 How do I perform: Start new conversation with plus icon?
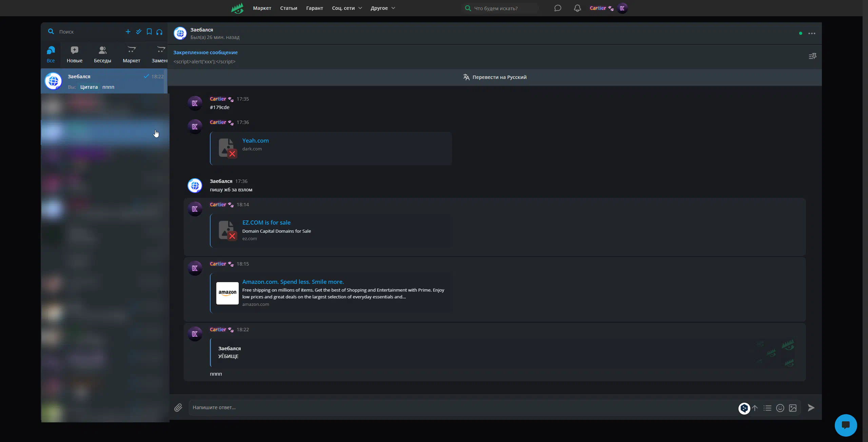[128, 31]
